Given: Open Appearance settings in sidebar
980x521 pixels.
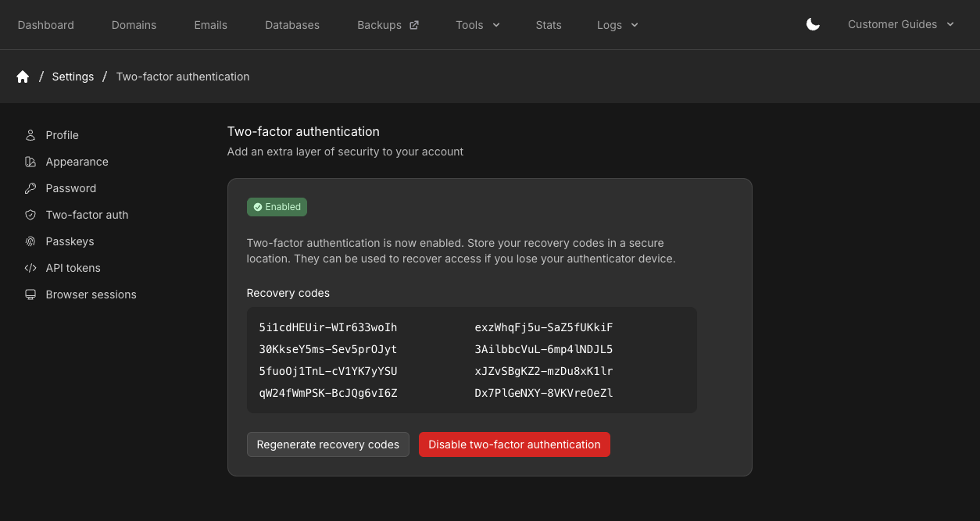Looking at the screenshot, I should pyautogui.click(x=77, y=162).
